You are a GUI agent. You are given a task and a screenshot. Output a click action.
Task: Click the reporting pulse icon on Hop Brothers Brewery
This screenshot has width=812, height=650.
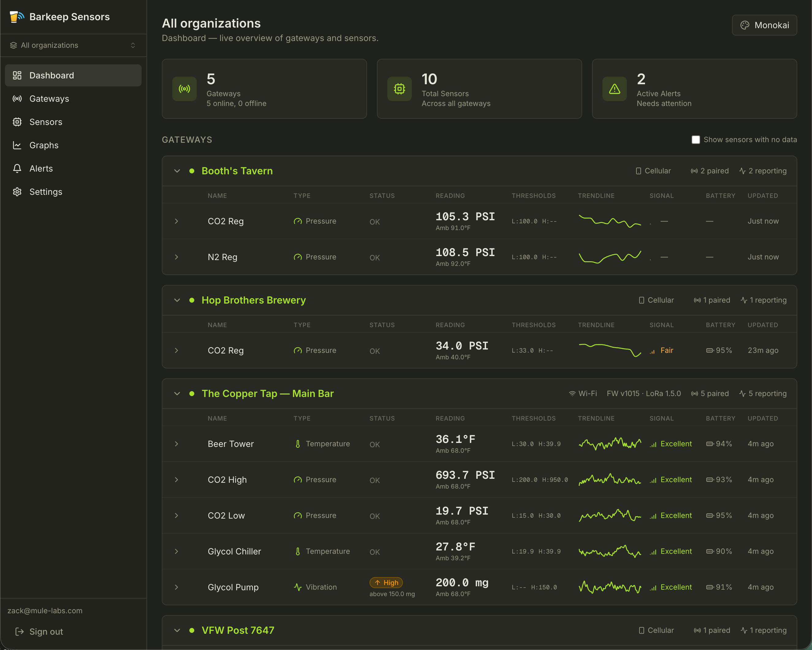pyautogui.click(x=744, y=300)
